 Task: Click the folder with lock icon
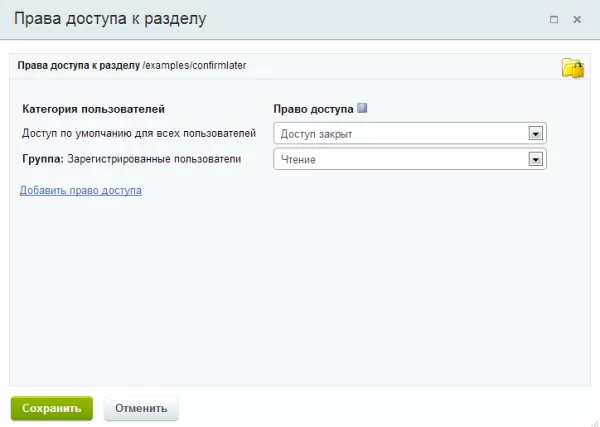tap(573, 68)
